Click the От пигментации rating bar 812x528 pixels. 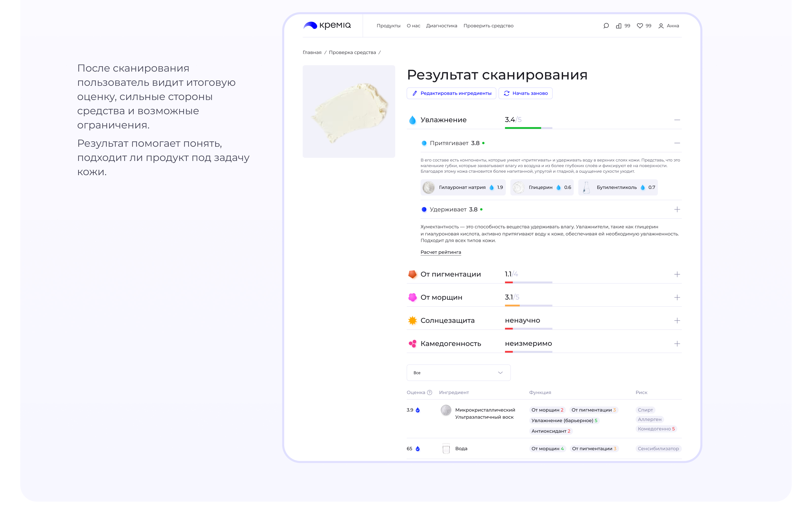click(x=529, y=282)
